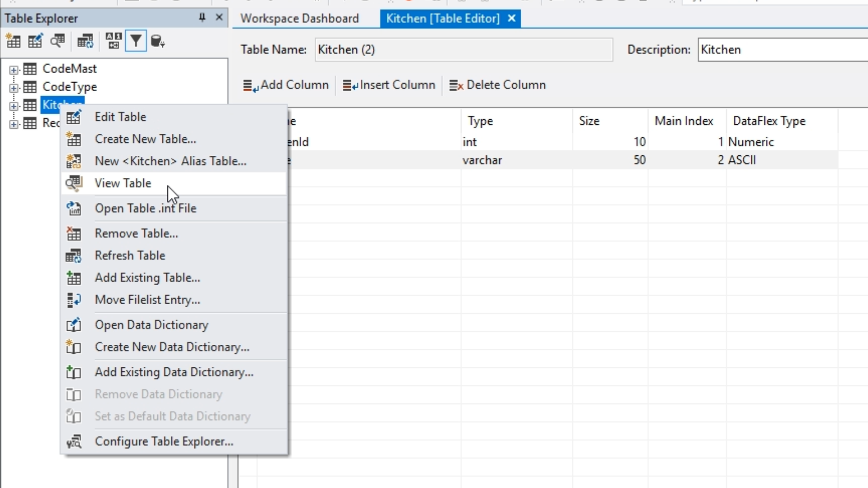Click into the Description input field
This screenshot has height=488, width=868.
point(782,50)
